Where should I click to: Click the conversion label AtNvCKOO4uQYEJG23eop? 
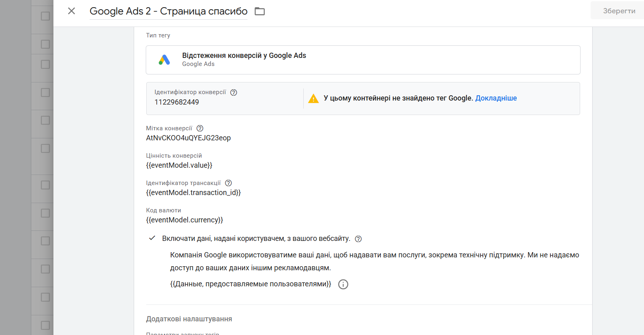pyautogui.click(x=188, y=138)
